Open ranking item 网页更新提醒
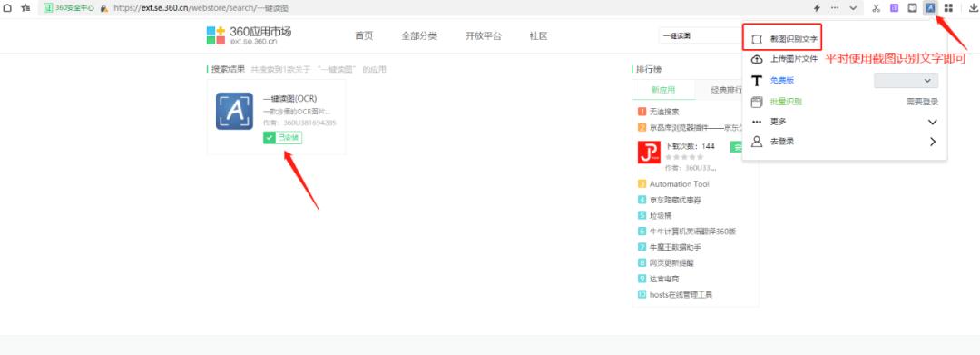This screenshot has height=355, width=980. 671,263
